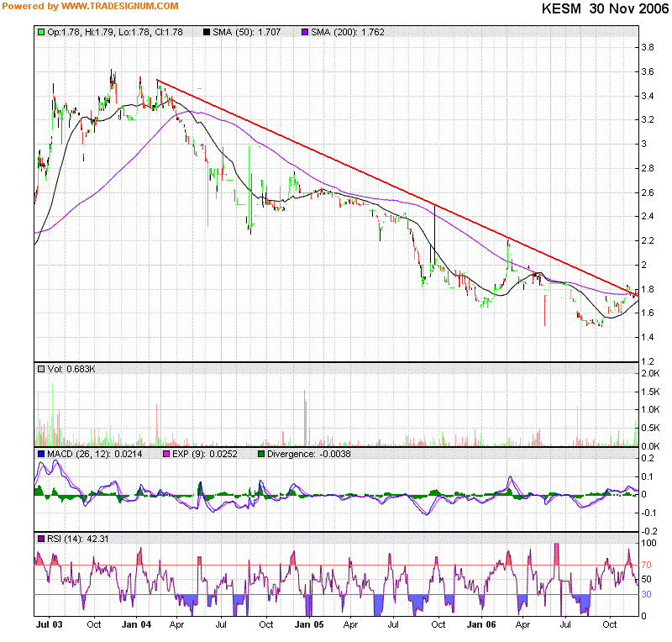Click the -0.2 MACD axis label

(648, 531)
